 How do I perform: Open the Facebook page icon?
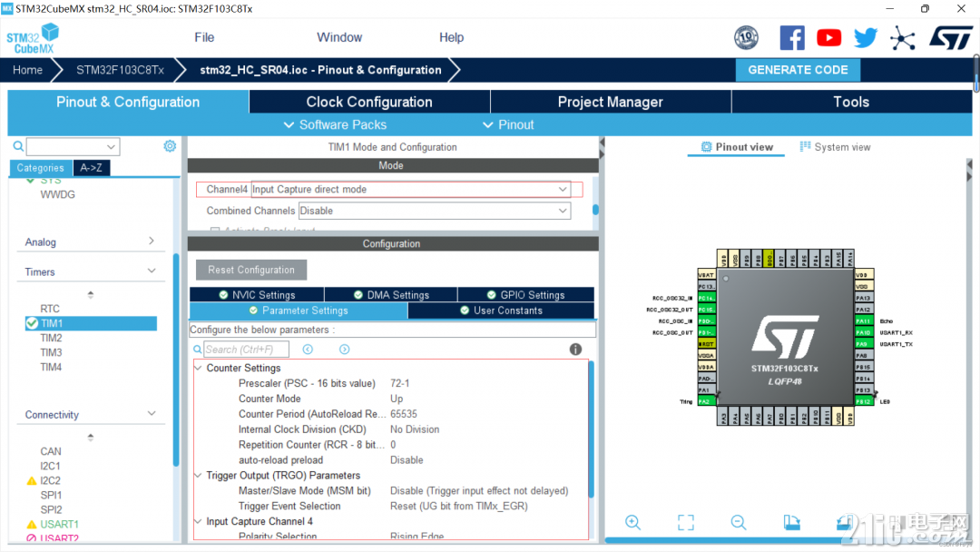click(792, 38)
